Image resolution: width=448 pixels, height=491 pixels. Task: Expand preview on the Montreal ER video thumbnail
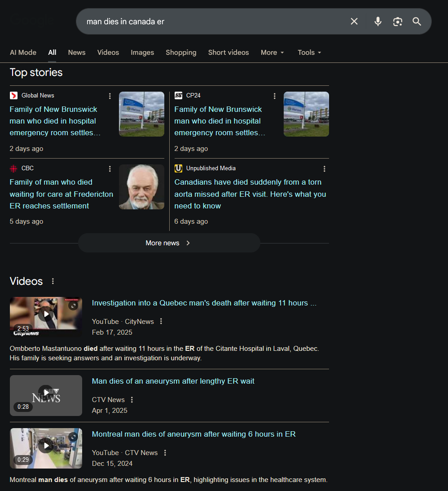point(73,437)
